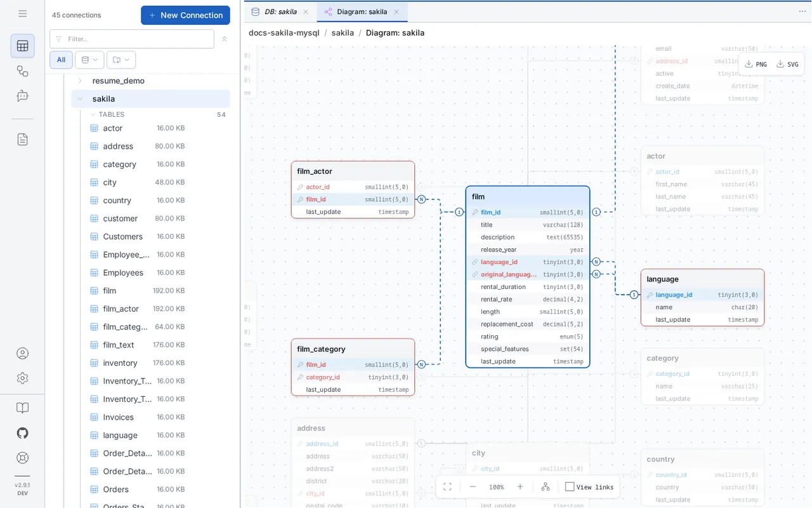Open the document page icon in the sidebar
Image resolution: width=812 pixels, height=508 pixels.
click(x=22, y=139)
